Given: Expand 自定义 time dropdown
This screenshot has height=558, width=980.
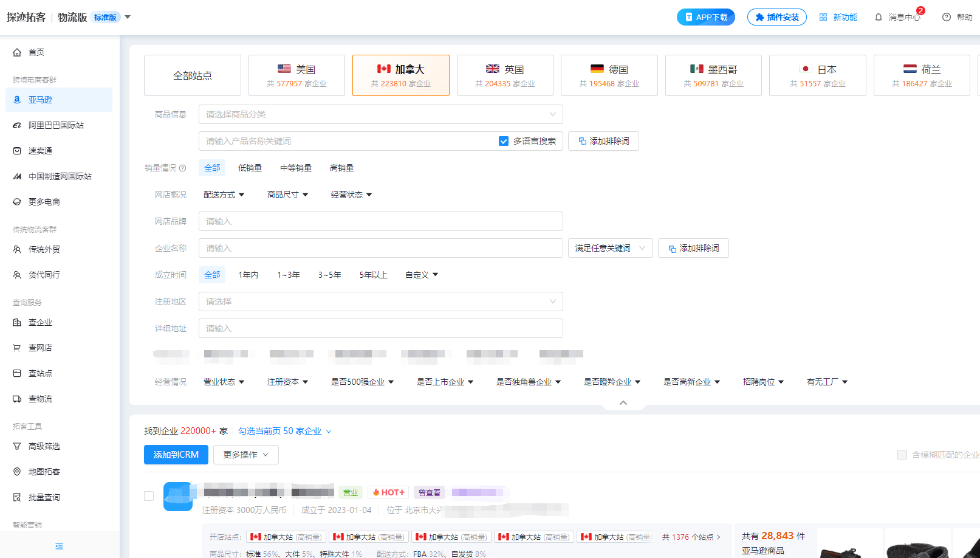Looking at the screenshot, I should click(422, 275).
